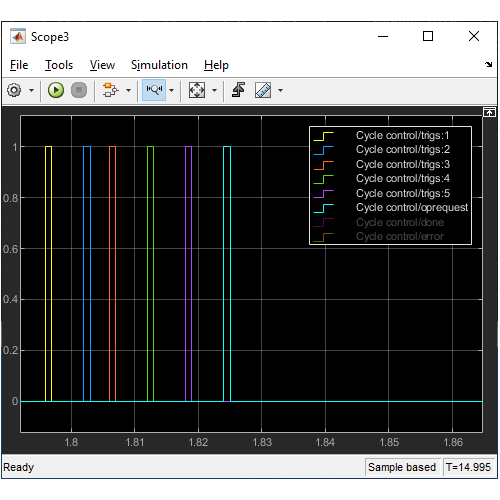Click the 1.83 x-axis tick label
The width and height of the screenshot is (500, 500).
point(262,442)
